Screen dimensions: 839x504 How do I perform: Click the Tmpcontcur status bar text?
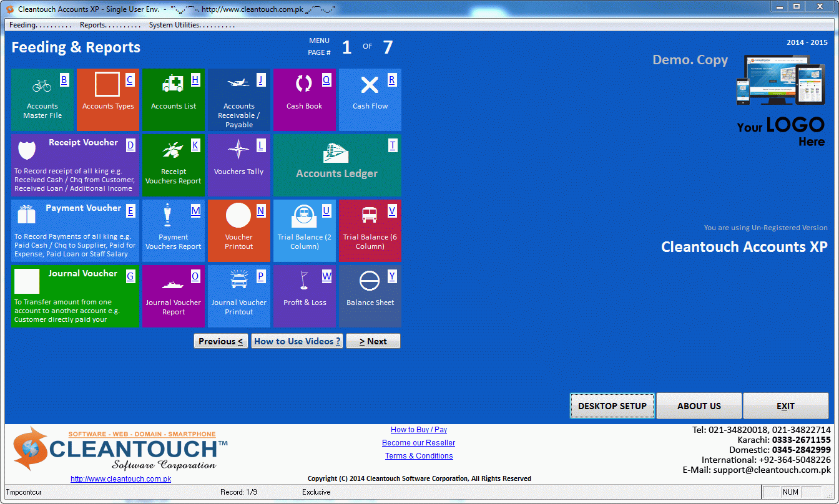click(24, 492)
